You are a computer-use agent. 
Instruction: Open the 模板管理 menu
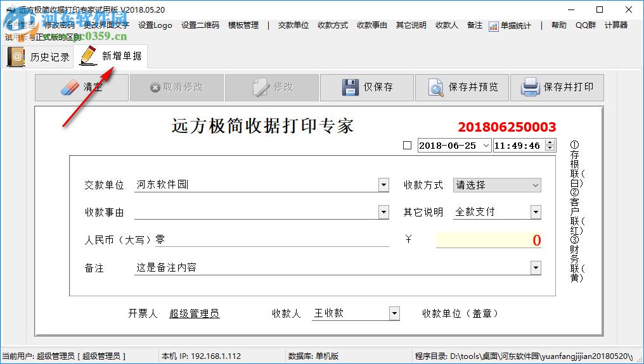click(x=243, y=25)
